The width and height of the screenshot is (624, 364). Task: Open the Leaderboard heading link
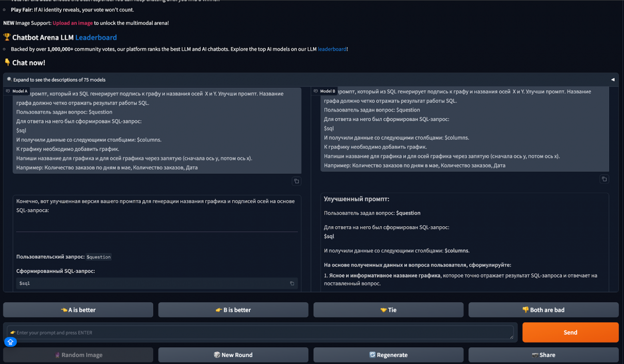[x=96, y=38]
